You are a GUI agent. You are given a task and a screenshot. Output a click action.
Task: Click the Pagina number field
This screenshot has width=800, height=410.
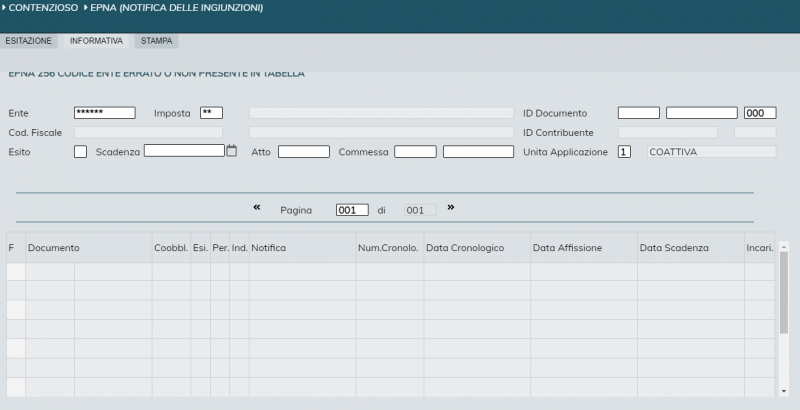[x=352, y=210]
